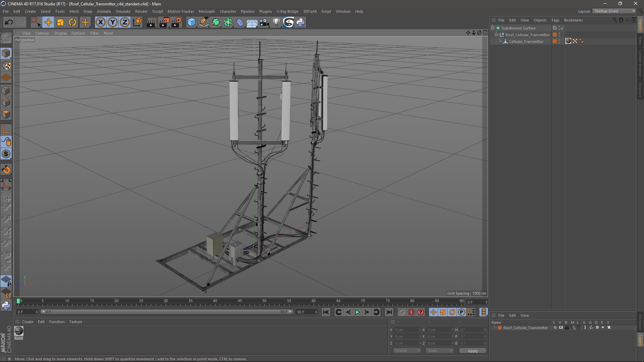The width and height of the screenshot is (644, 362).
Task: Open the World coordinate dropdown
Action: pyautogui.click(x=407, y=351)
